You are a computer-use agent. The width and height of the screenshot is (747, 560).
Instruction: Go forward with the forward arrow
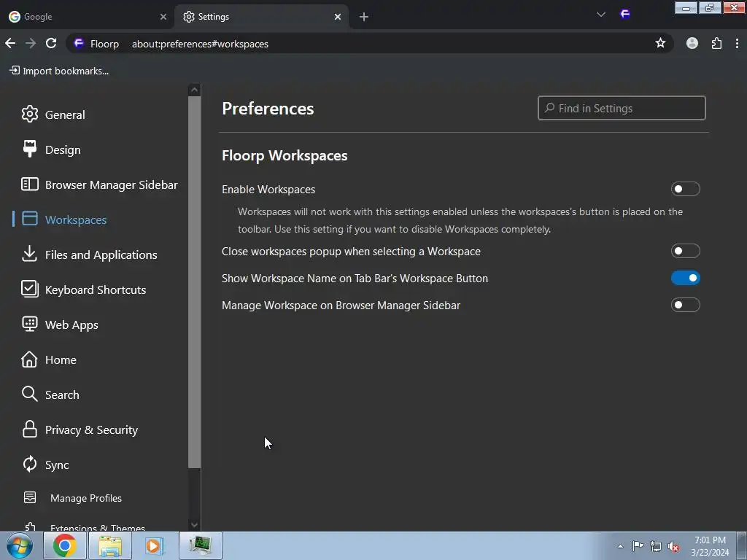31,43
